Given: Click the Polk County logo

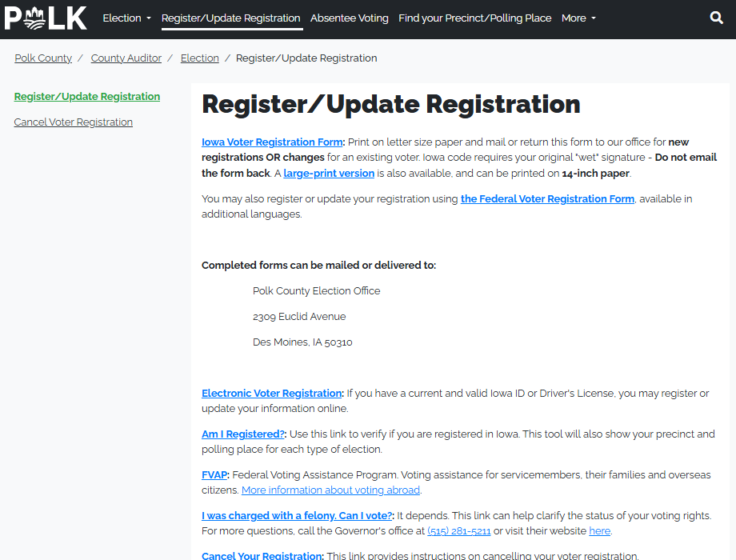Looking at the screenshot, I should point(46,18).
